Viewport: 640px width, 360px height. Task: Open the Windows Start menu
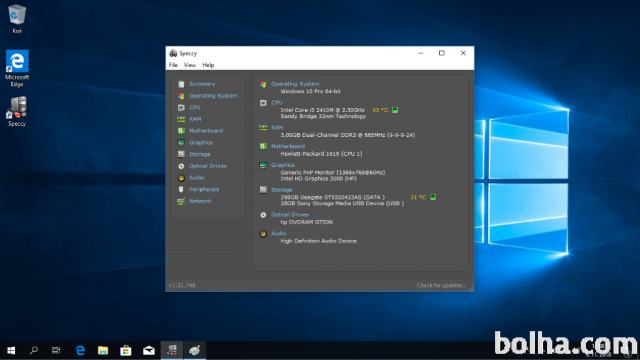[11, 351]
